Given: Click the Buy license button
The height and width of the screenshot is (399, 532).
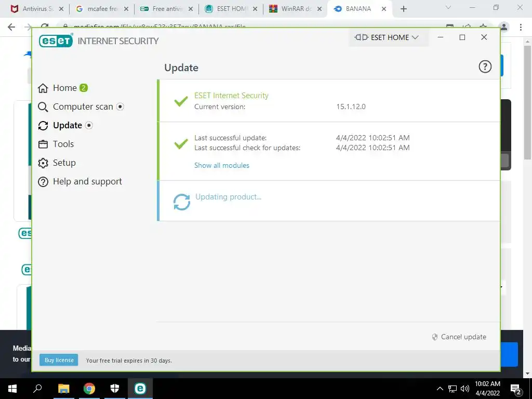Looking at the screenshot, I should (59, 360).
